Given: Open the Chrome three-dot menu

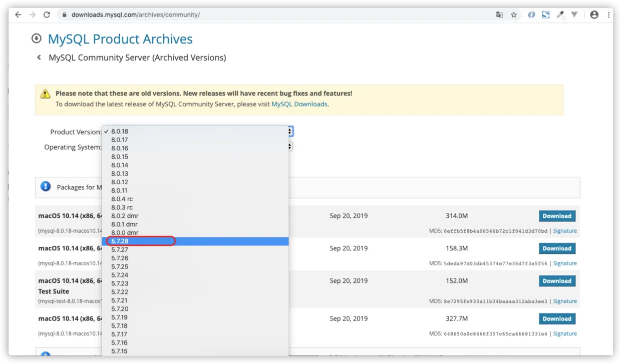Looking at the screenshot, I should tap(608, 15).
